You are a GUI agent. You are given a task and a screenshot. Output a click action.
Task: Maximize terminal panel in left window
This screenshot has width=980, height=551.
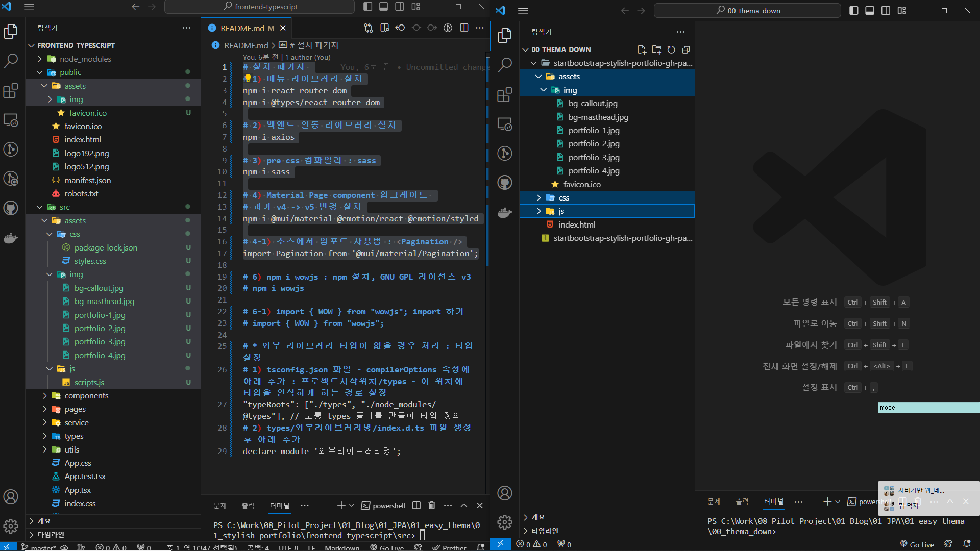[x=463, y=505]
